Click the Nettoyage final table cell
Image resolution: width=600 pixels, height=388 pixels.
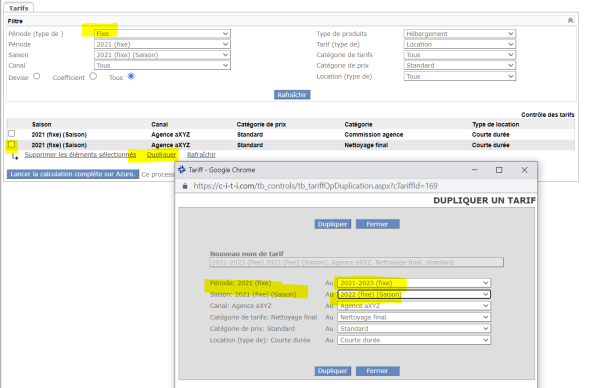point(366,145)
